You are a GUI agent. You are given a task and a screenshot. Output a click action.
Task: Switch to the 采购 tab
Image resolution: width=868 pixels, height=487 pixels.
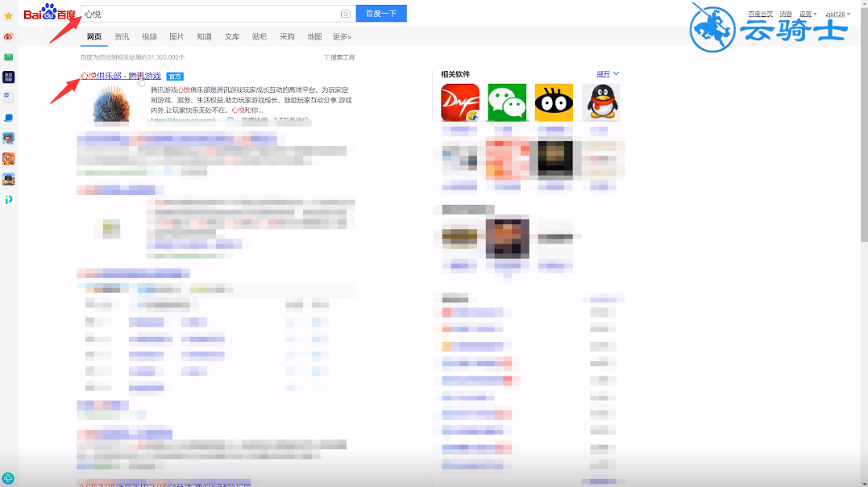[x=287, y=36]
